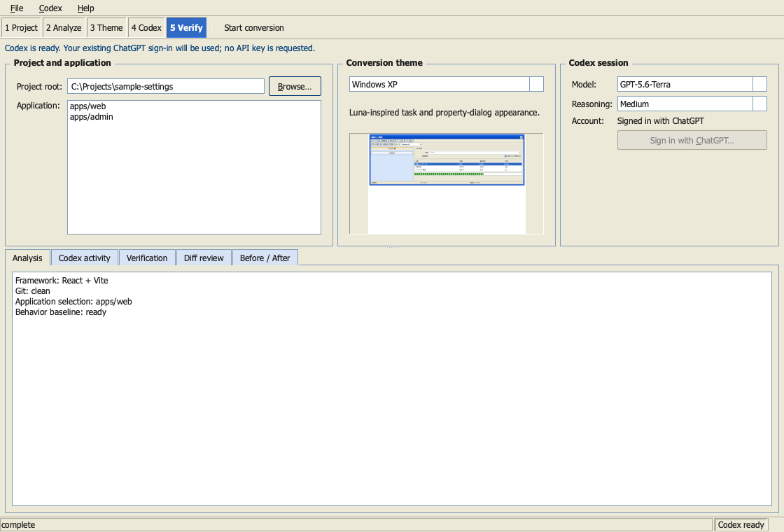Open the Model dropdown showing GPT-5.6-Terra

click(692, 84)
